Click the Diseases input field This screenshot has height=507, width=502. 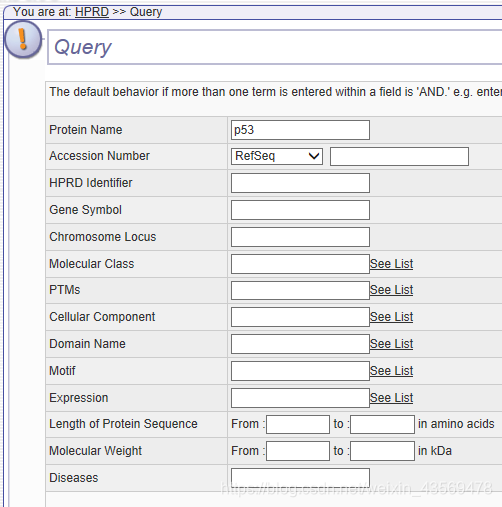[300, 478]
